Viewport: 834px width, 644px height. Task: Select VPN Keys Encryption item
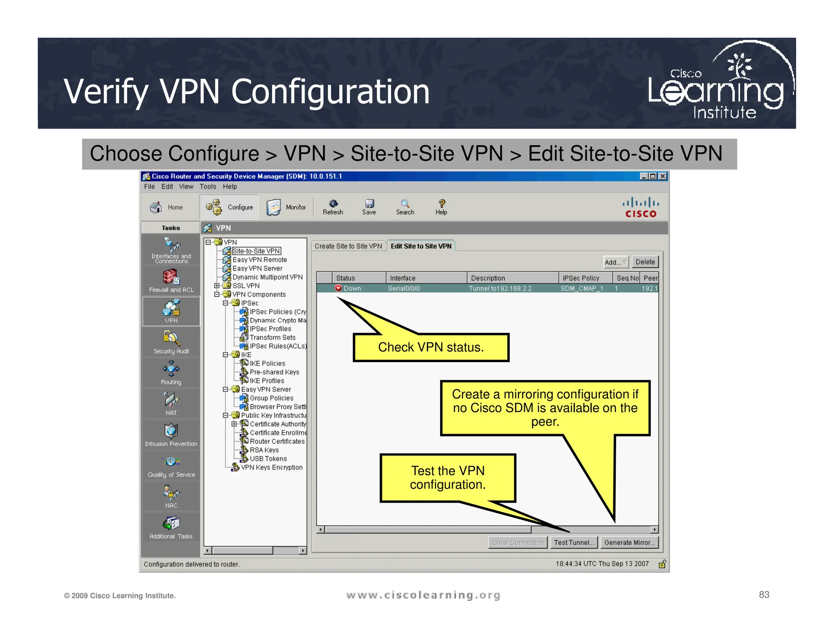click(272, 467)
